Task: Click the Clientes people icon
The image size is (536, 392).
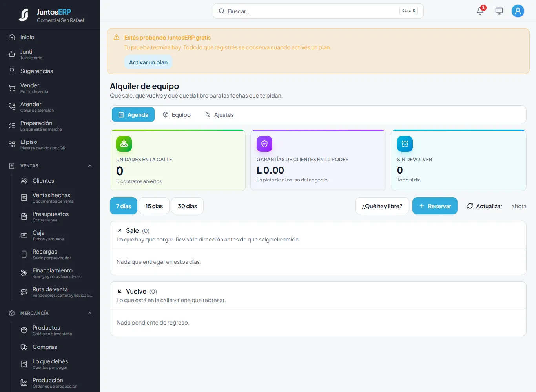Action: pos(24,181)
